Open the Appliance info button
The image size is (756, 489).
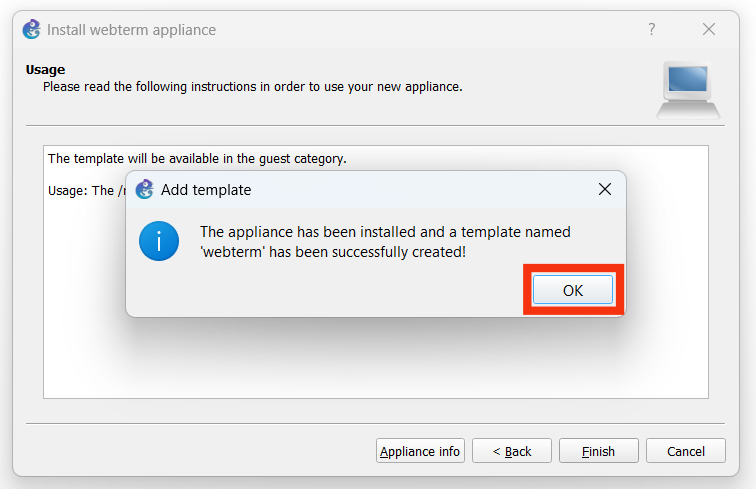point(420,451)
